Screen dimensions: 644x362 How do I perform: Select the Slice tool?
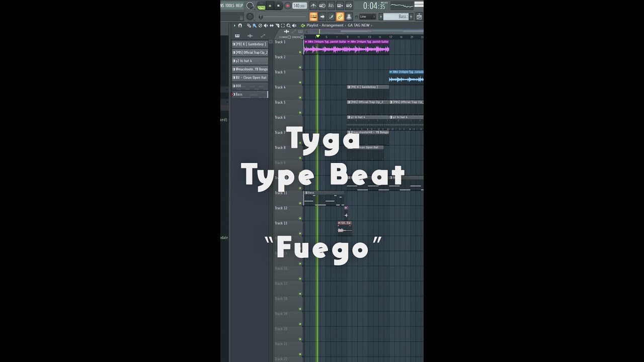tap(277, 25)
